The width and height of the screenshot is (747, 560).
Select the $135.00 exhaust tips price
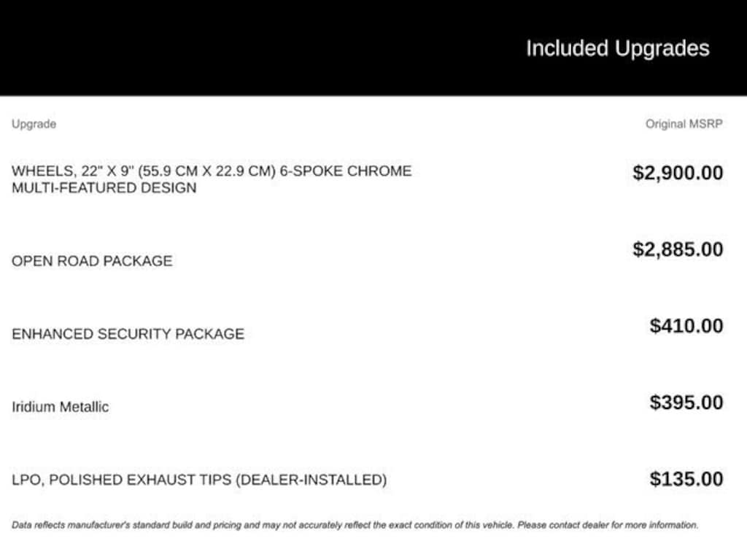click(686, 479)
